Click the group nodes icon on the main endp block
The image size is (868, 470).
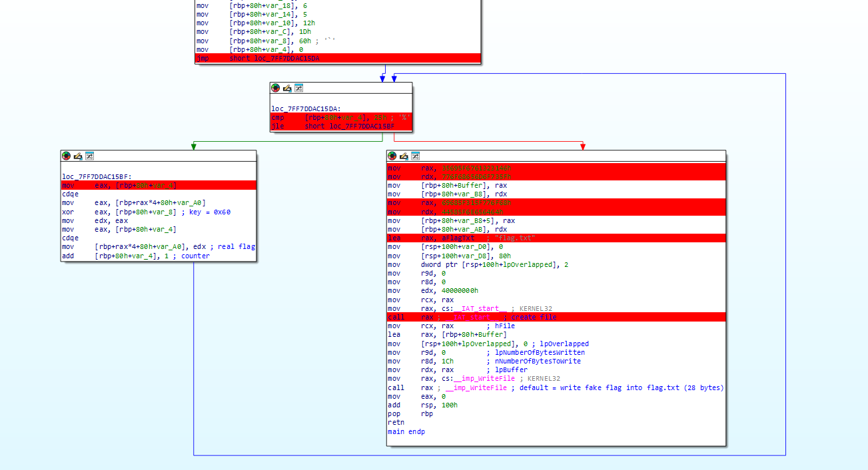click(415, 156)
